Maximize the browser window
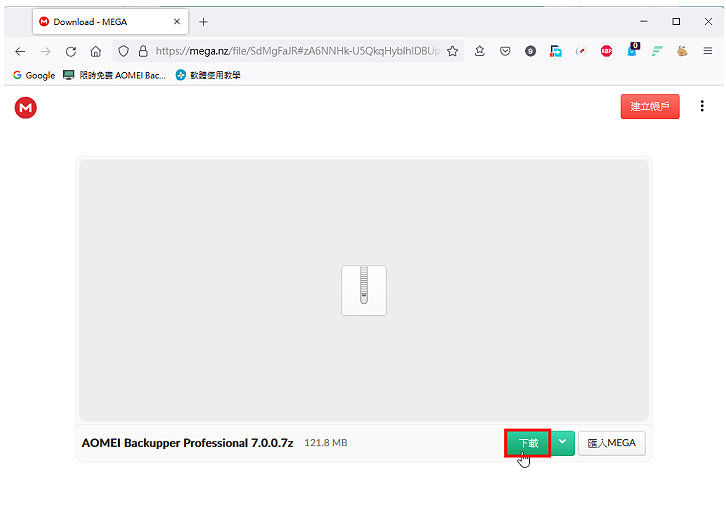Screen dimensions: 726x520 [676, 21]
